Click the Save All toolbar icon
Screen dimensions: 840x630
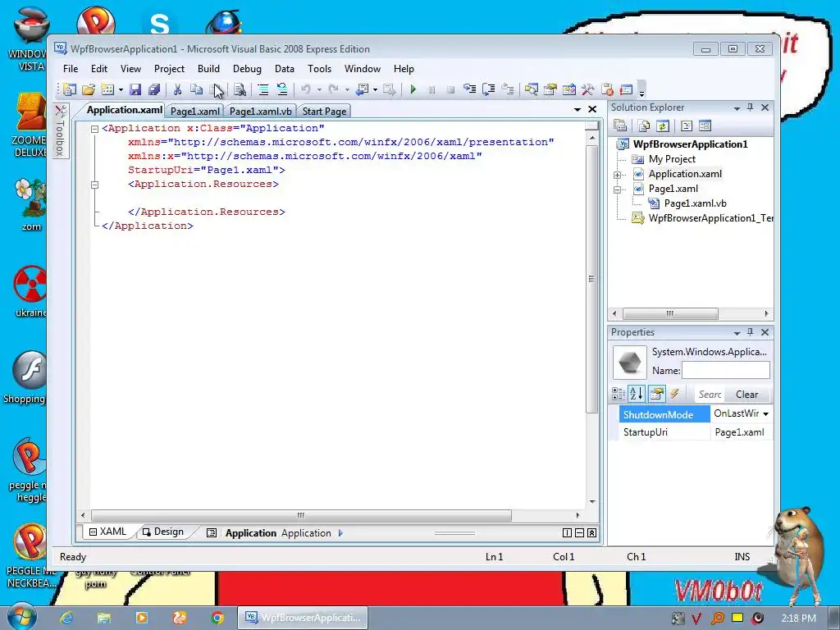point(154,89)
